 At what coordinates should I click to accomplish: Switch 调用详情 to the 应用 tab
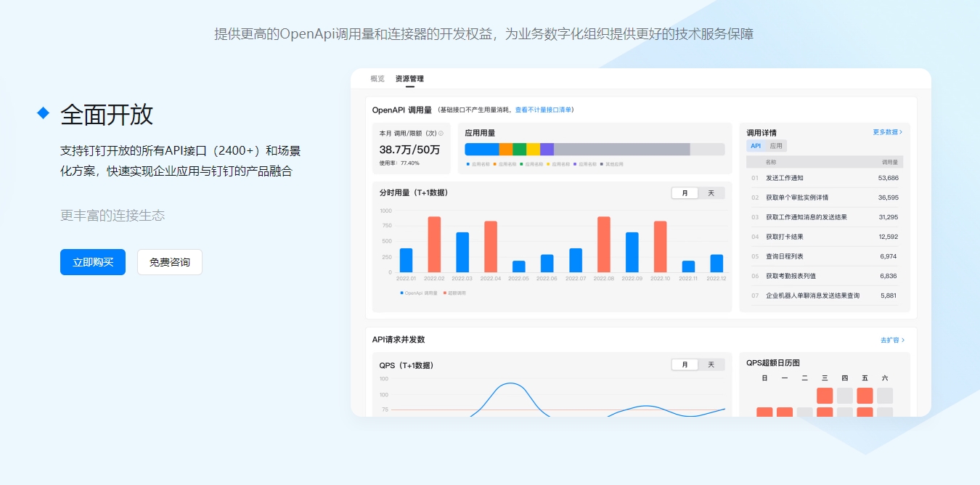tap(776, 146)
